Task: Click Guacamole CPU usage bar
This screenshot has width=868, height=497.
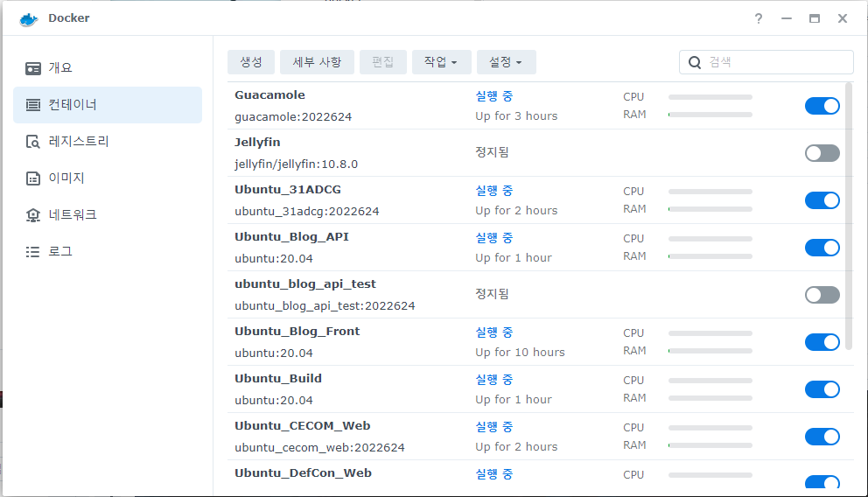Action: coord(710,97)
